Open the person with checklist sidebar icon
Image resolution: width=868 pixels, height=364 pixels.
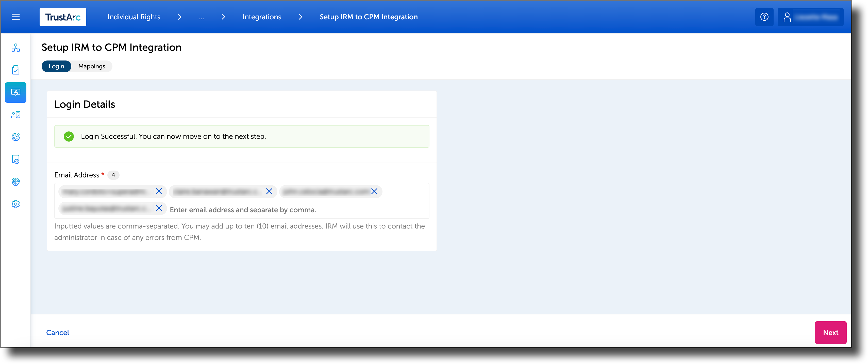coord(15,115)
